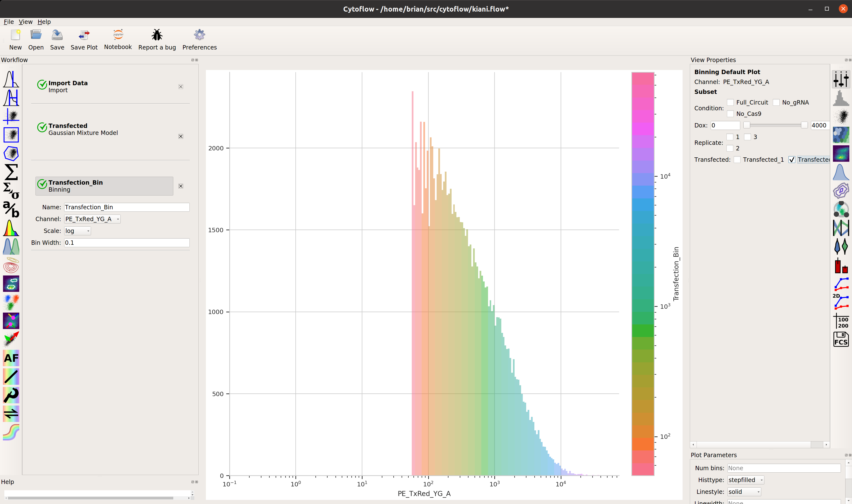Expand the Scale log dropdown
The image size is (852, 504).
(x=77, y=231)
